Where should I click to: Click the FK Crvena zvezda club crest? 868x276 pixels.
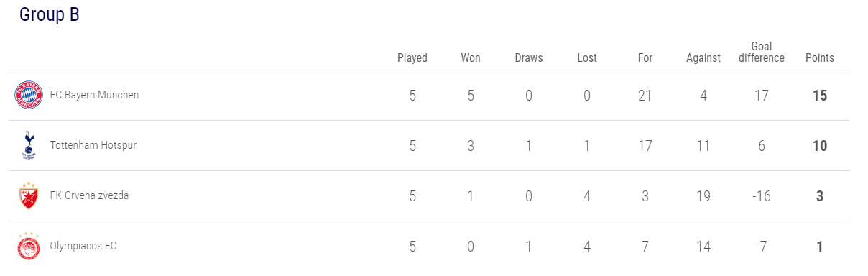pos(29,195)
